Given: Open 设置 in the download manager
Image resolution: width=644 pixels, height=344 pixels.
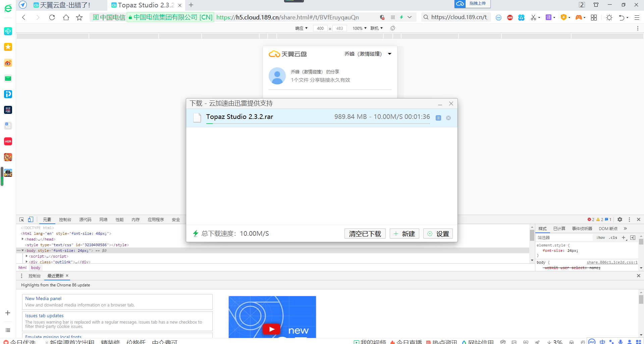Looking at the screenshot, I should [x=438, y=233].
